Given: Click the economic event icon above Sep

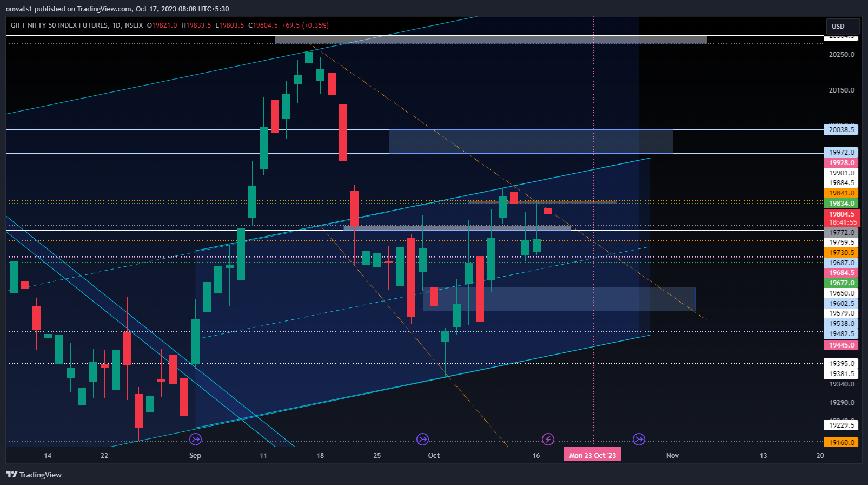Looking at the screenshot, I should point(195,439).
